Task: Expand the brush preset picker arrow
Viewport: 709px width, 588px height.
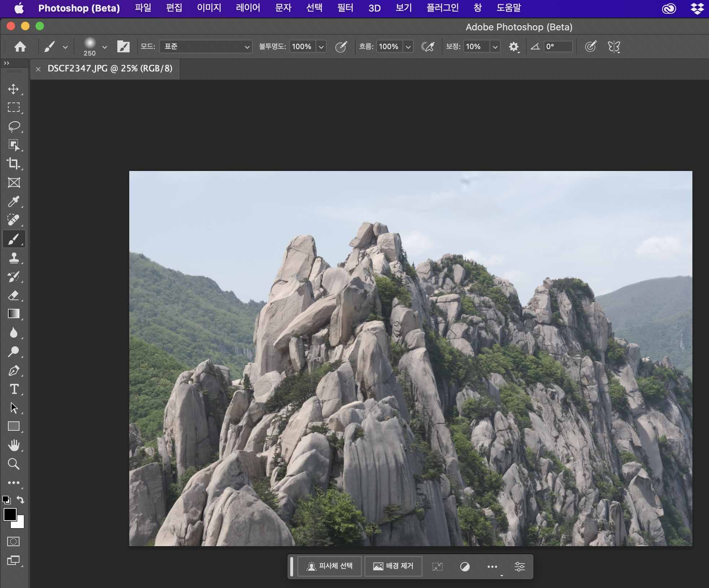Action: pyautogui.click(x=105, y=47)
